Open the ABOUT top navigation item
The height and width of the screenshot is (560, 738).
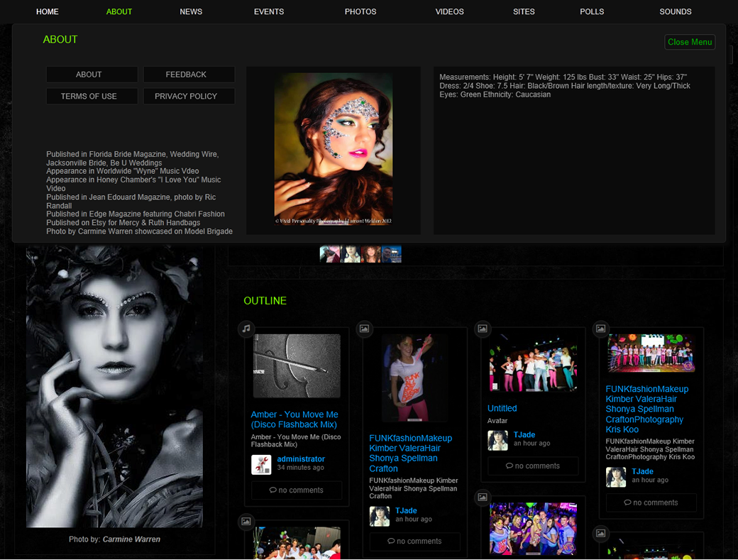tap(119, 12)
